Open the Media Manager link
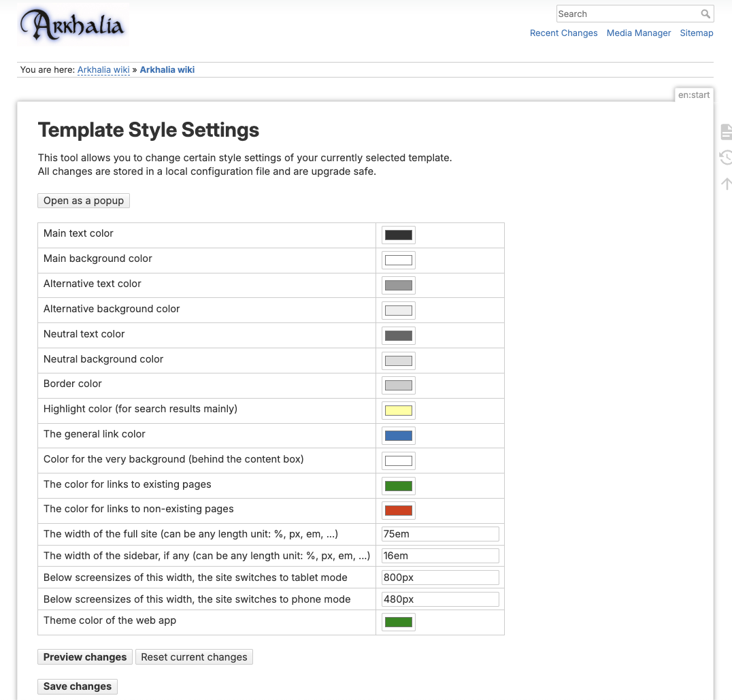The image size is (732, 700). tap(638, 33)
